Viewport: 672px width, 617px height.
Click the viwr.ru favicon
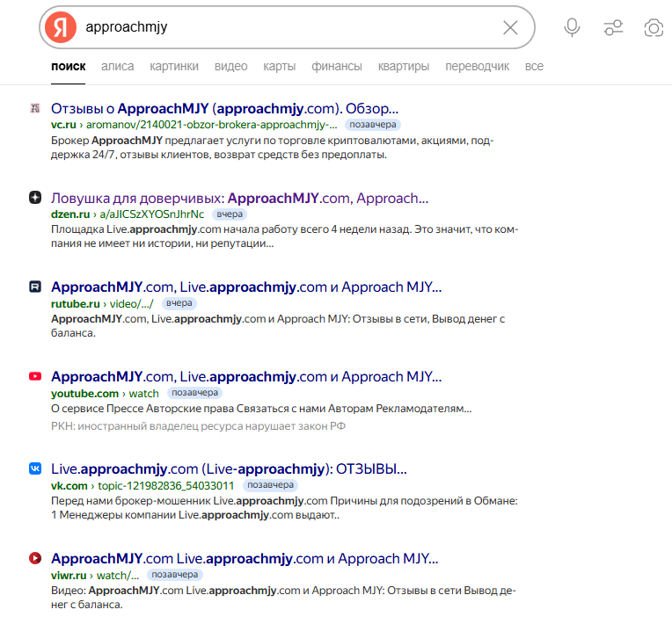pos(35,558)
